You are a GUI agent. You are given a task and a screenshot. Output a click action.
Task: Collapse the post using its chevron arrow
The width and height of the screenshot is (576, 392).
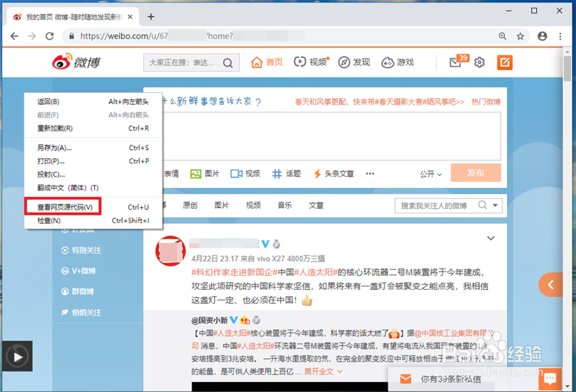(491, 237)
